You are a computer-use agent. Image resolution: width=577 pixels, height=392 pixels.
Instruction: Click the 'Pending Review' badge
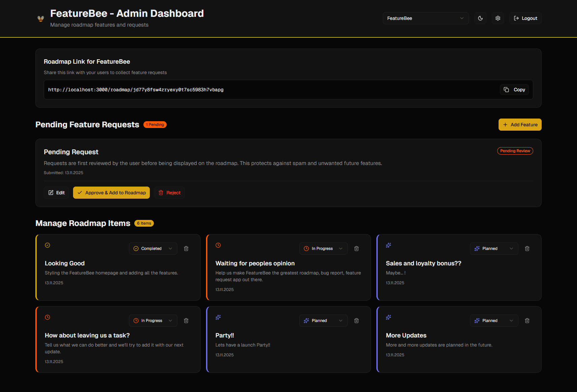click(x=515, y=151)
